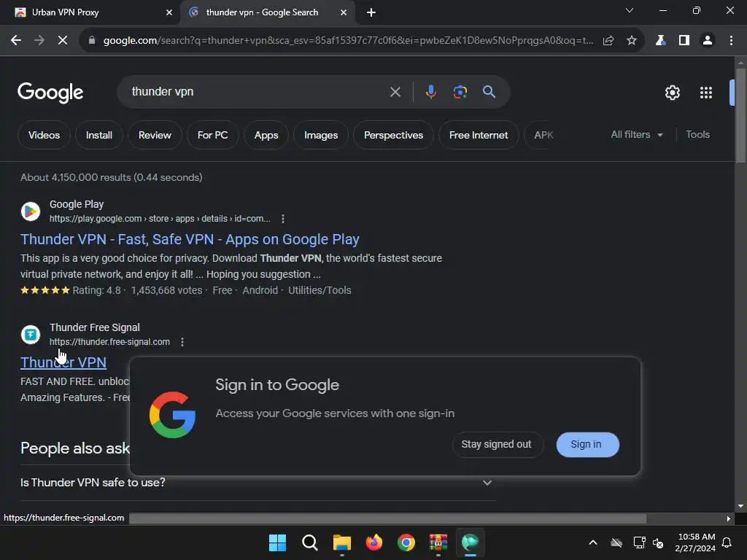Open the tab search chevron
Screen dimensions: 747x560
[x=630, y=10]
